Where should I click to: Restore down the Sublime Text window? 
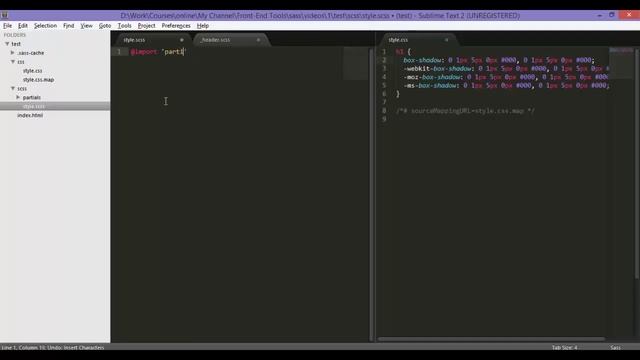611,15
